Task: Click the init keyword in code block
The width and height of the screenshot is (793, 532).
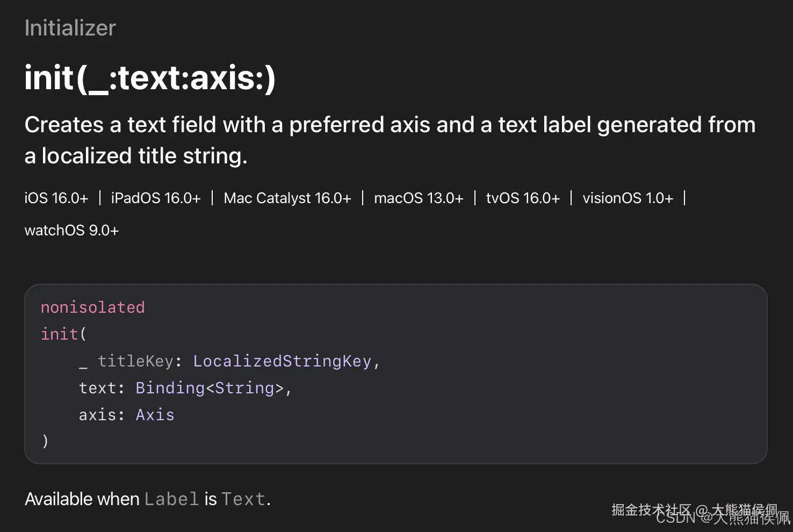Action: pyautogui.click(x=60, y=334)
